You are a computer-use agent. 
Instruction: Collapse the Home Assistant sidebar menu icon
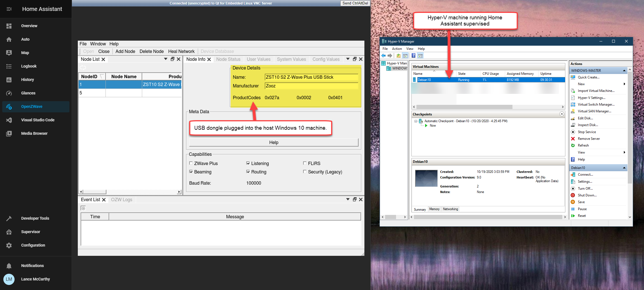(x=9, y=9)
